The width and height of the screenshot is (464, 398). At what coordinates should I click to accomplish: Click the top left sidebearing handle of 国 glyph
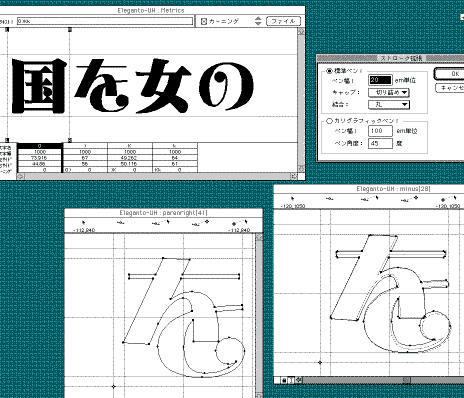[7, 30]
